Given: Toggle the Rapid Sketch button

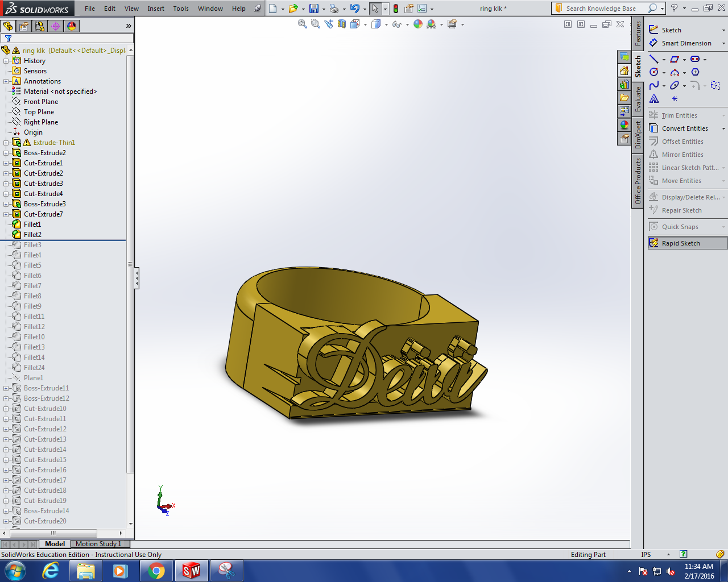Looking at the screenshot, I should click(x=688, y=243).
